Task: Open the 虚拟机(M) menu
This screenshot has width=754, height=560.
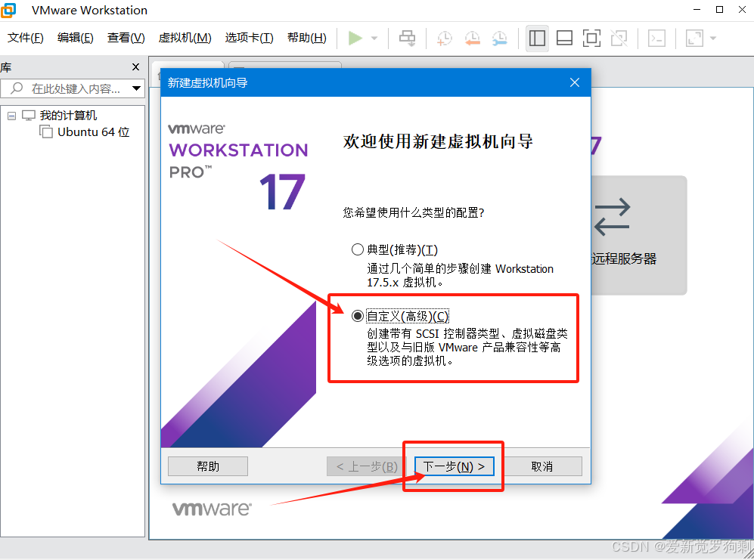Action: 185,38
